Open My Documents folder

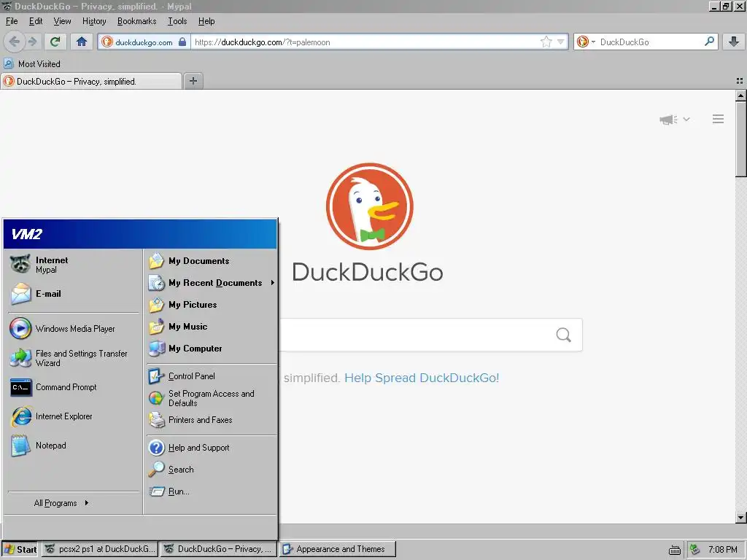click(212, 261)
